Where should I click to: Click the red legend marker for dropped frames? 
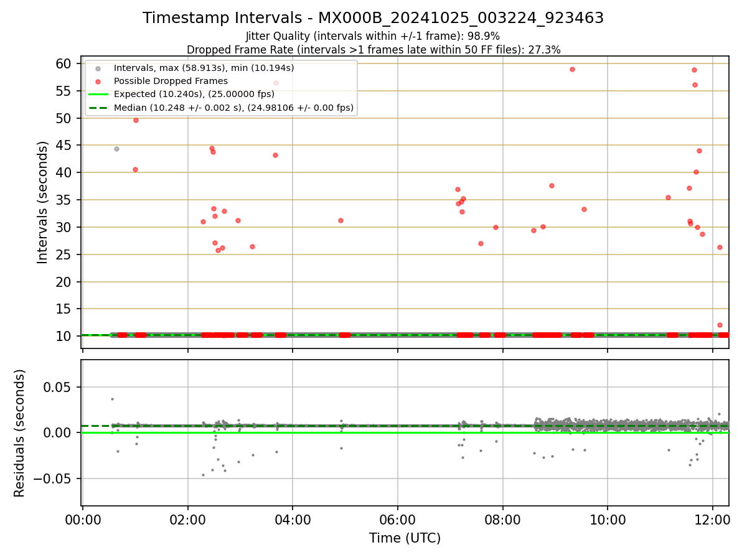[x=98, y=81]
